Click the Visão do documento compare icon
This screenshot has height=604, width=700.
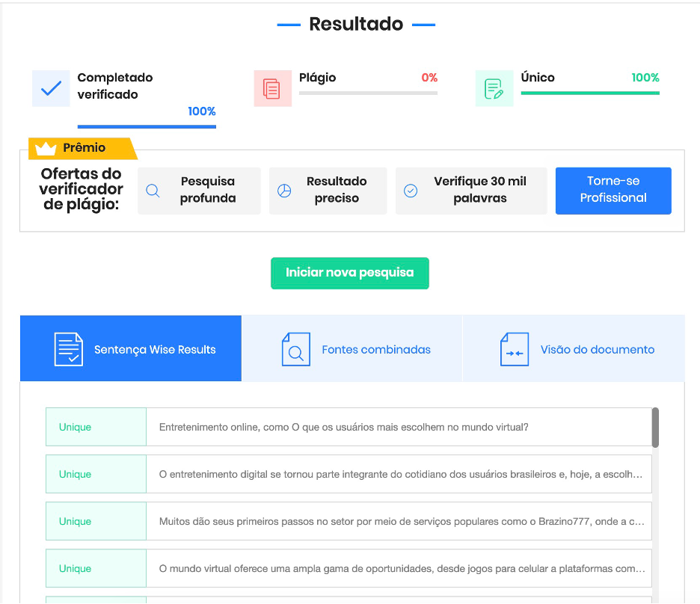tap(514, 349)
